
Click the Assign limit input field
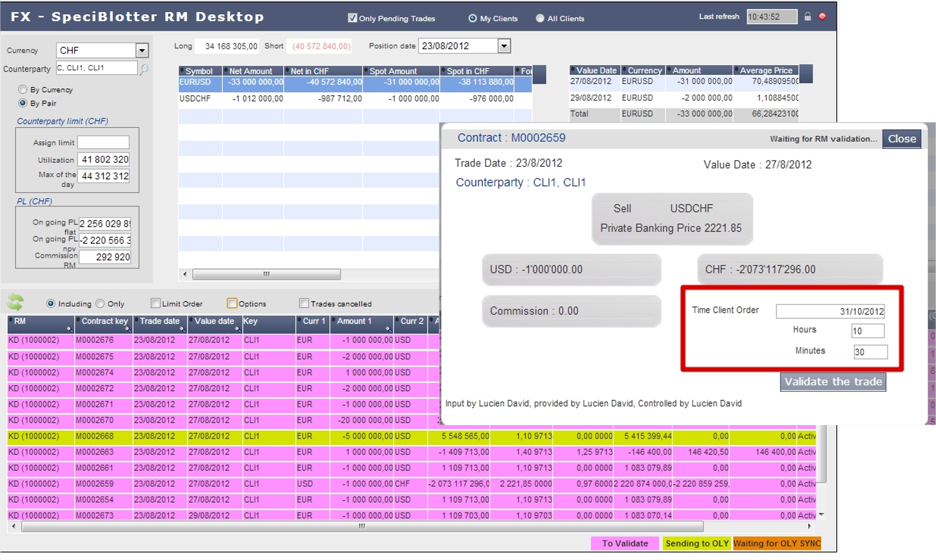pyautogui.click(x=103, y=143)
